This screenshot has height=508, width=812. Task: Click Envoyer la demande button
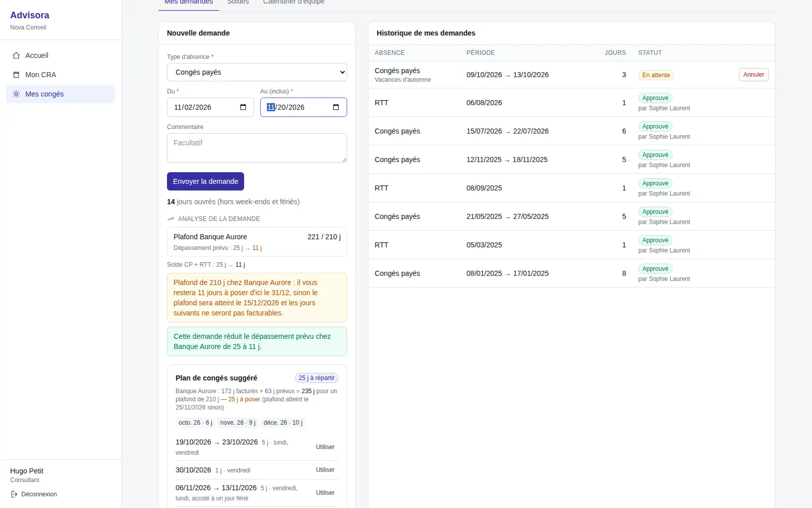[x=206, y=181]
